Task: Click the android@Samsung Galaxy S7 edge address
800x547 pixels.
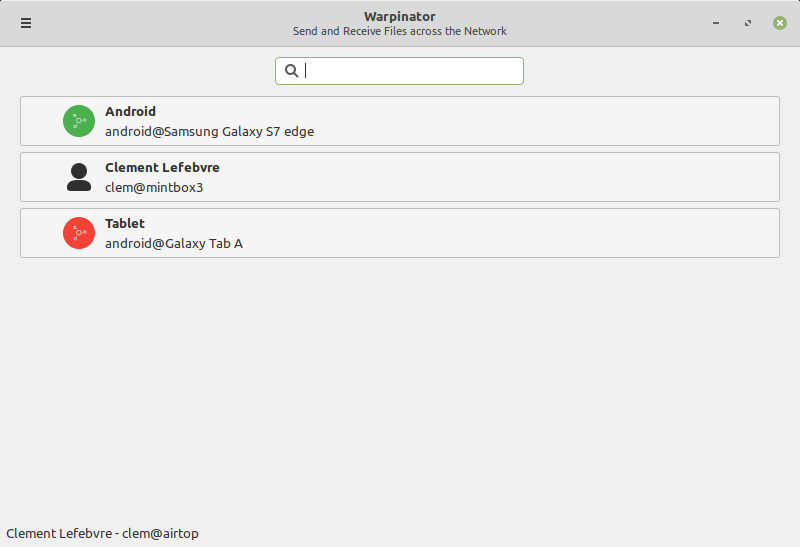Action: click(210, 131)
